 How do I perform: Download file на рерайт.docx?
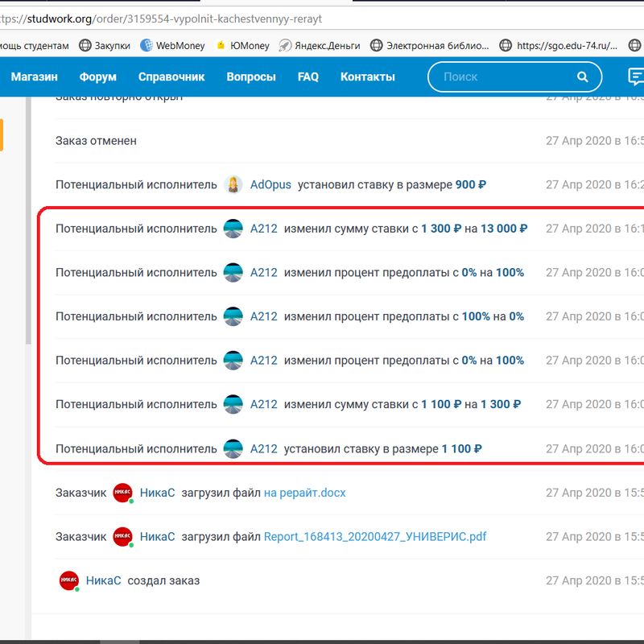click(x=304, y=493)
